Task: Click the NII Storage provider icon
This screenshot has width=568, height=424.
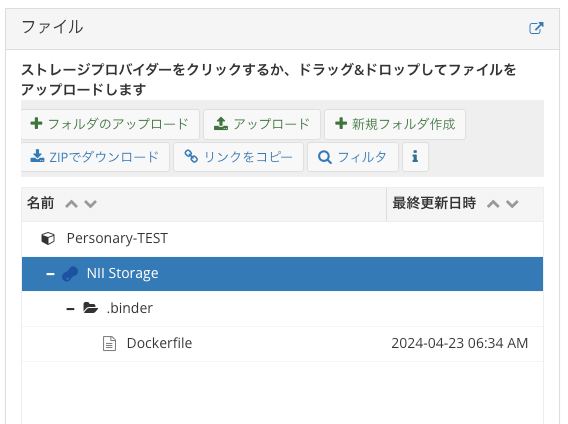Action: (70, 274)
